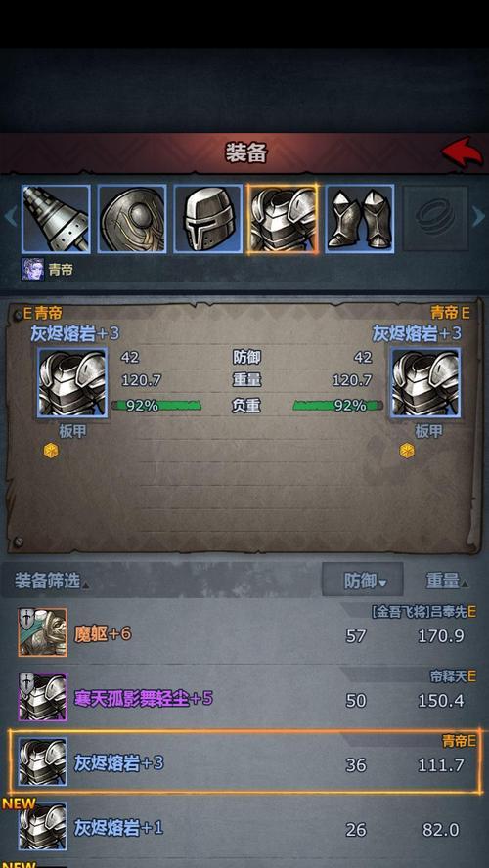Image resolution: width=489 pixels, height=868 pixels.
Task: Go to previous equipment slots with left arrow
Action: pyautogui.click(x=10, y=218)
